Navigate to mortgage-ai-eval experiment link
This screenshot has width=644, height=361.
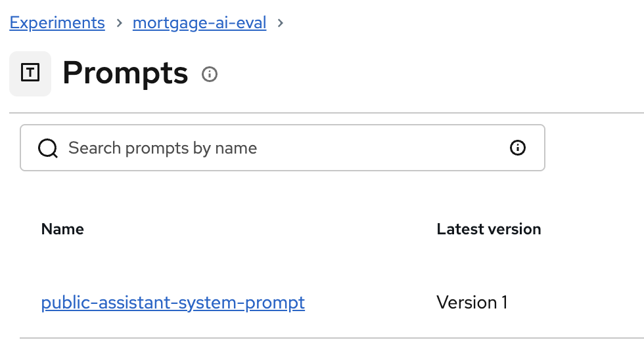coord(199,23)
